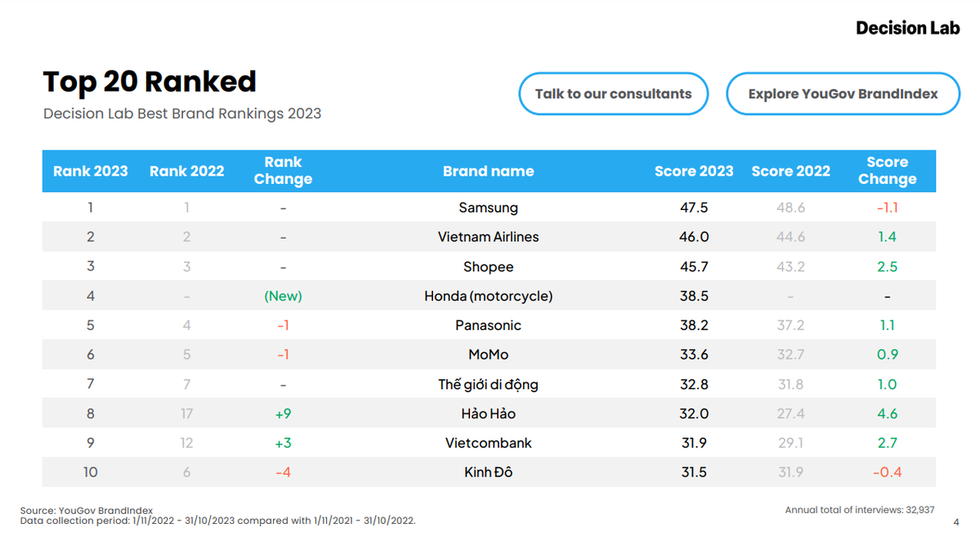The image size is (980, 550).
Task: Click the Rank Change column header
Action: pyautogui.click(x=283, y=171)
